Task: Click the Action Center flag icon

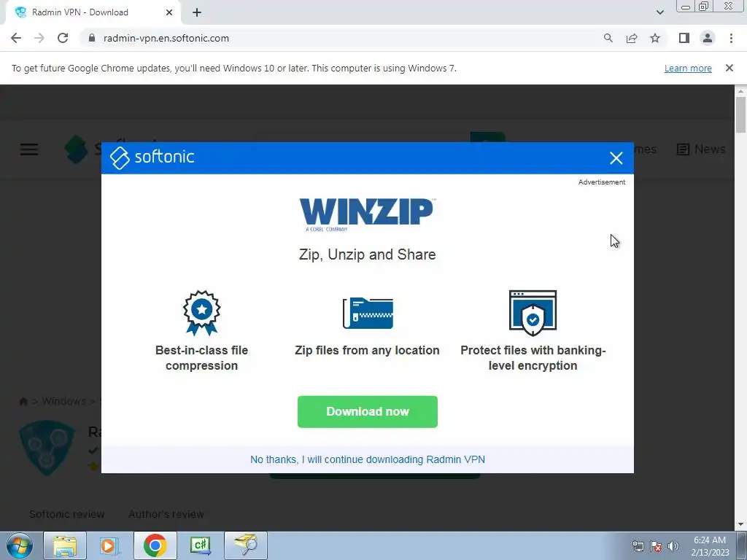Action: tap(656, 546)
